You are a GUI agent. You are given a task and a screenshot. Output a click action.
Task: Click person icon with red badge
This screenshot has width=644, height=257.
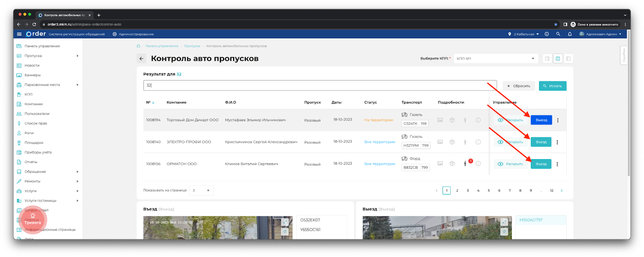click(465, 164)
